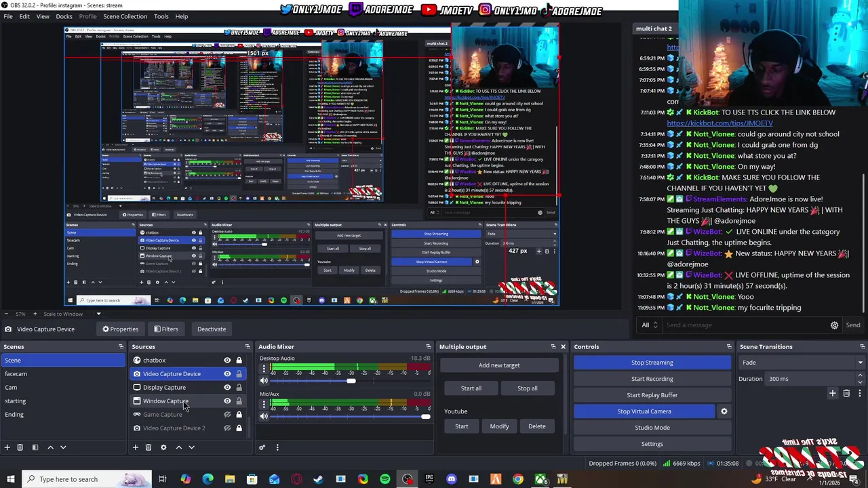The height and width of the screenshot is (488, 868).
Task: Add a scene transition plus icon
Action: (x=833, y=393)
